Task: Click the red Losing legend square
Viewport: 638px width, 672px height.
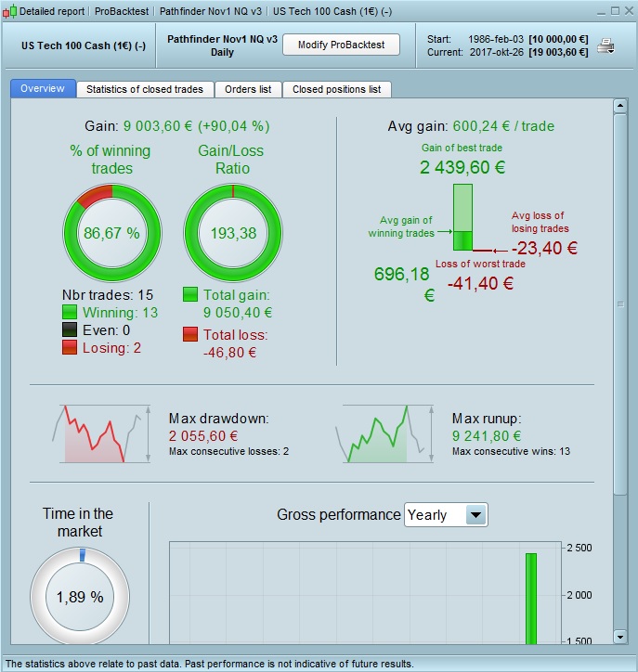Action: click(x=70, y=347)
